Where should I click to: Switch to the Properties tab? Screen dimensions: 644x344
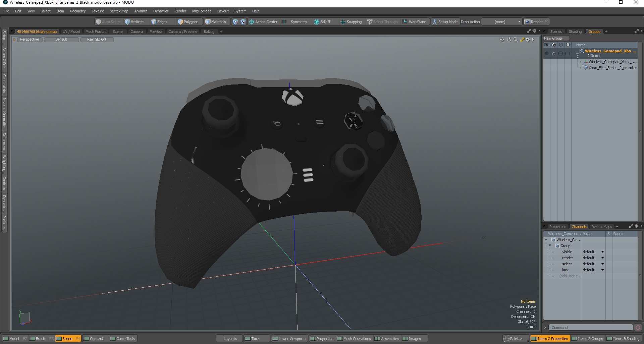click(557, 227)
